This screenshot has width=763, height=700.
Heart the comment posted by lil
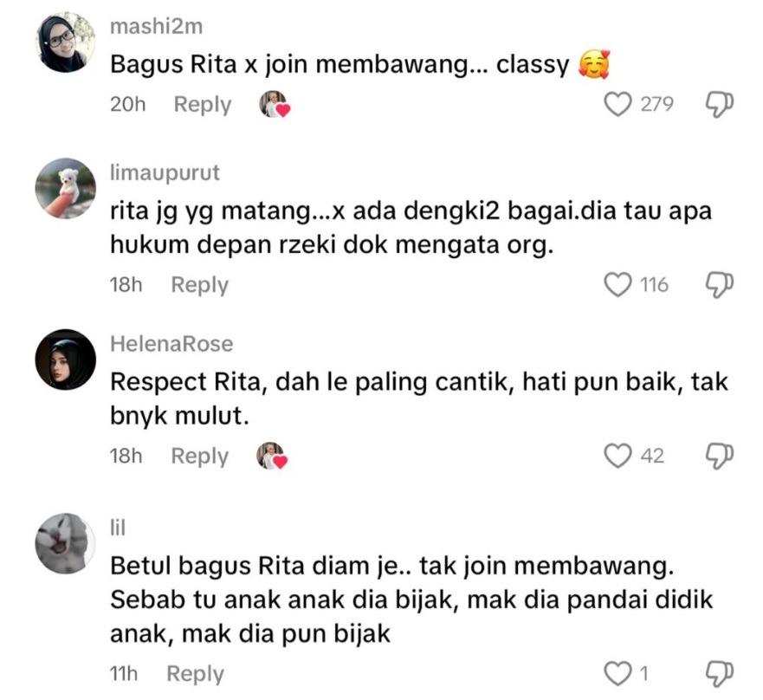pyautogui.click(x=618, y=673)
